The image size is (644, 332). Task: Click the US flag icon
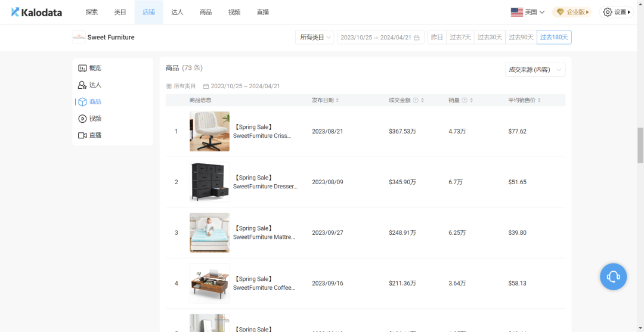click(x=516, y=13)
